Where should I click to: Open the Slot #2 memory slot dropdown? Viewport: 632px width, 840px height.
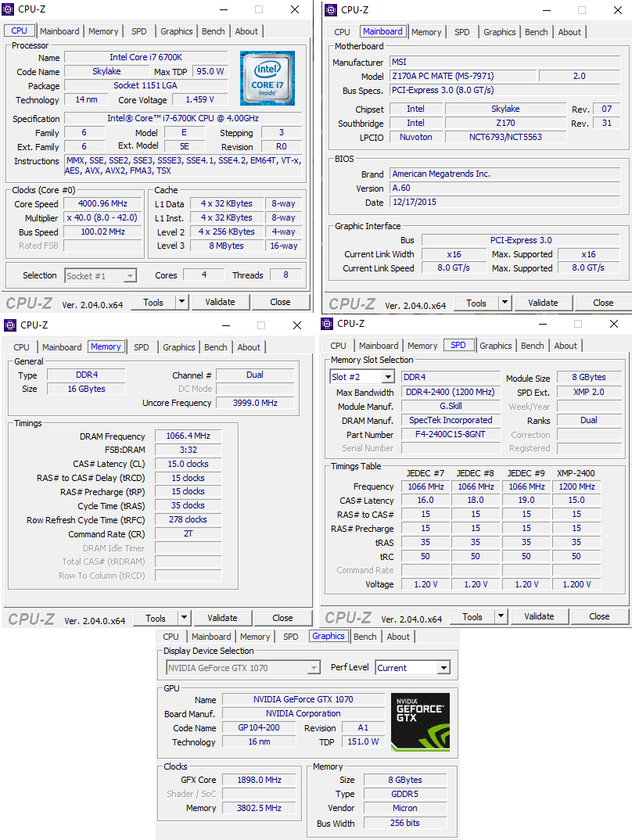point(362,377)
